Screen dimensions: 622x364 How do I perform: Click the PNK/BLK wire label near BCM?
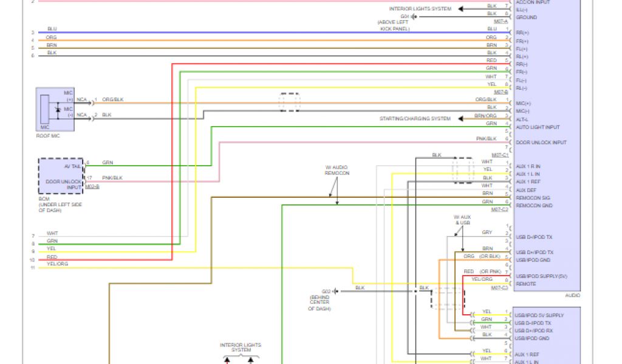pos(112,178)
